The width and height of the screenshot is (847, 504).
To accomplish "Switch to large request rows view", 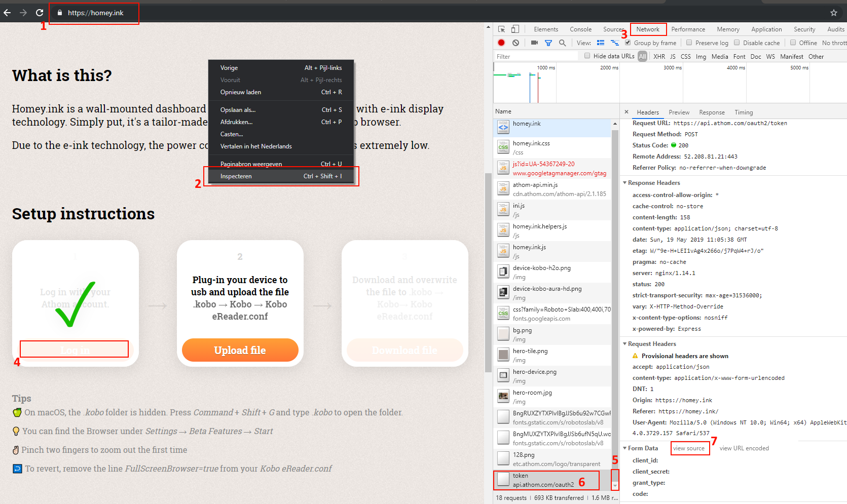I will [x=601, y=43].
